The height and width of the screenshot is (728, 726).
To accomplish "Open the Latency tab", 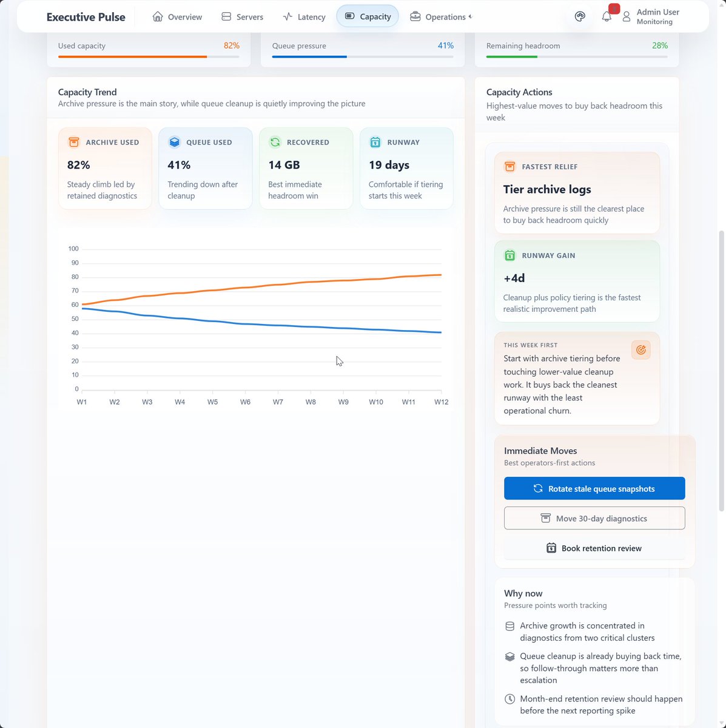I will pyautogui.click(x=304, y=16).
